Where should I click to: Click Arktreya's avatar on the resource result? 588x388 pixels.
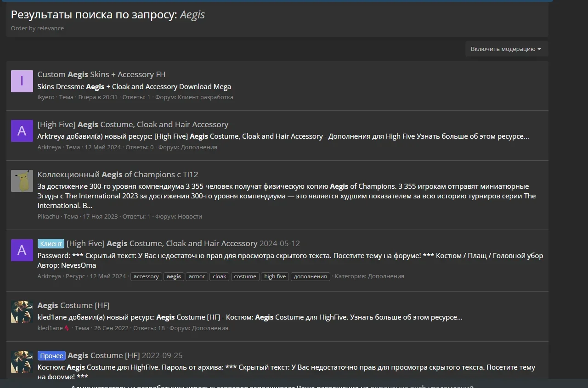pyautogui.click(x=22, y=250)
